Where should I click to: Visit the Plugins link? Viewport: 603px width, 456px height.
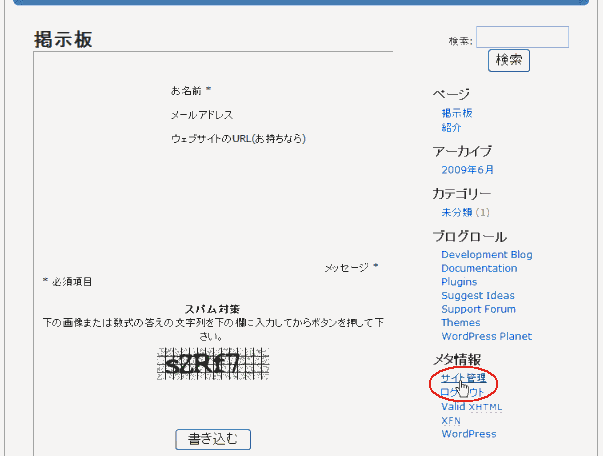click(459, 282)
